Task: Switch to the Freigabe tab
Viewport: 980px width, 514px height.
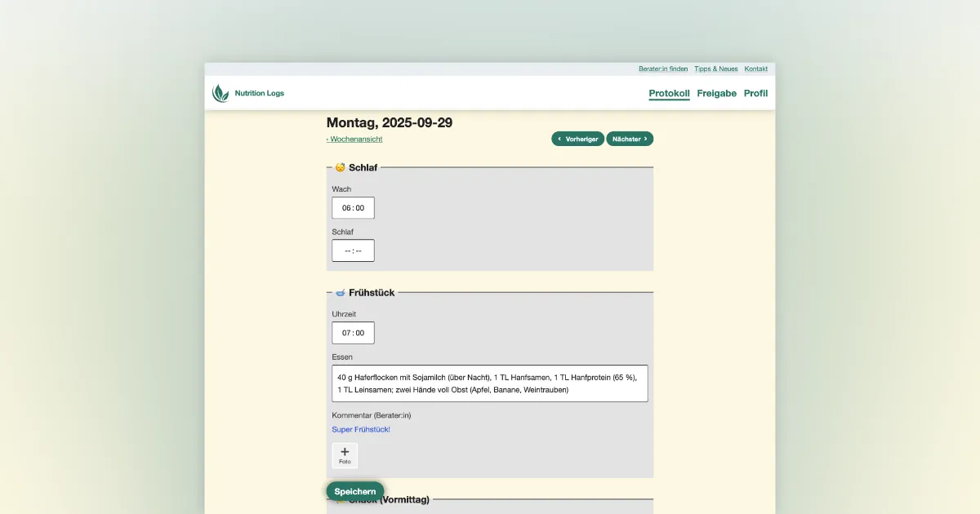Action: pyautogui.click(x=716, y=93)
